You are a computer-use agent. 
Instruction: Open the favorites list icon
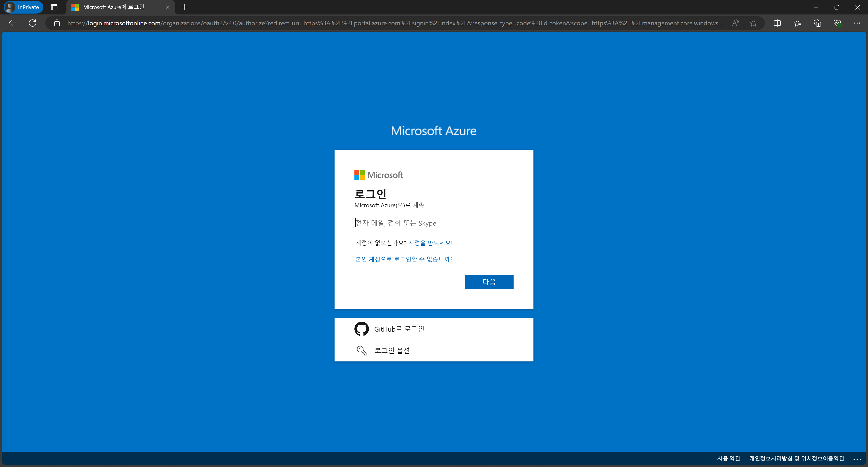click(x=797, y=23)
